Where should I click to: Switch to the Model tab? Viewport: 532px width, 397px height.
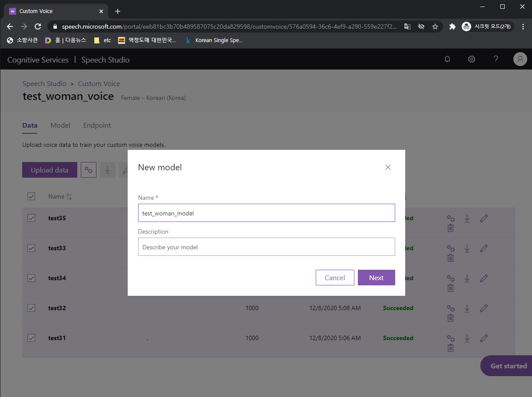tap(60, 125)
